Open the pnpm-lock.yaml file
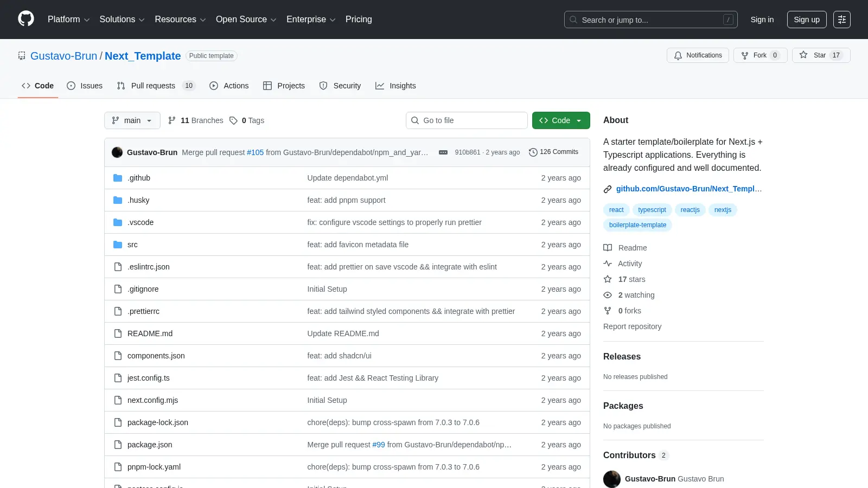868x488 pixels. tap(154, 467)
